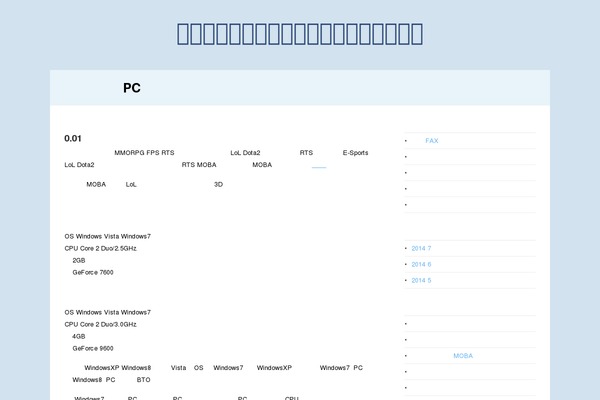
Task: Click the WindowsXP Windows8 text
Action: click(x=117, y=368)
